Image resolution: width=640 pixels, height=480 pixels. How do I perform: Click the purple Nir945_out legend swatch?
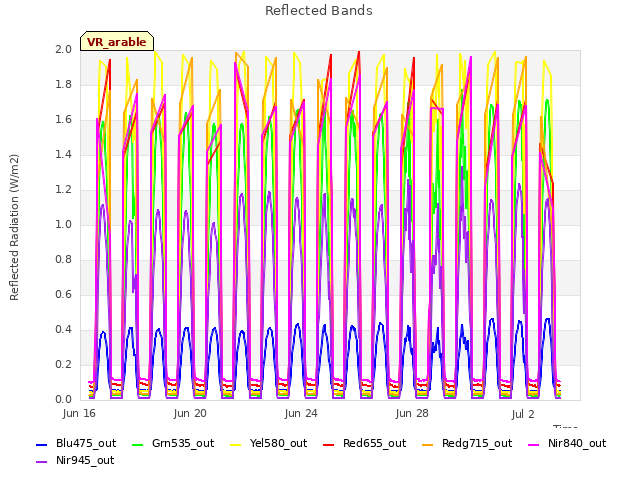42,462
